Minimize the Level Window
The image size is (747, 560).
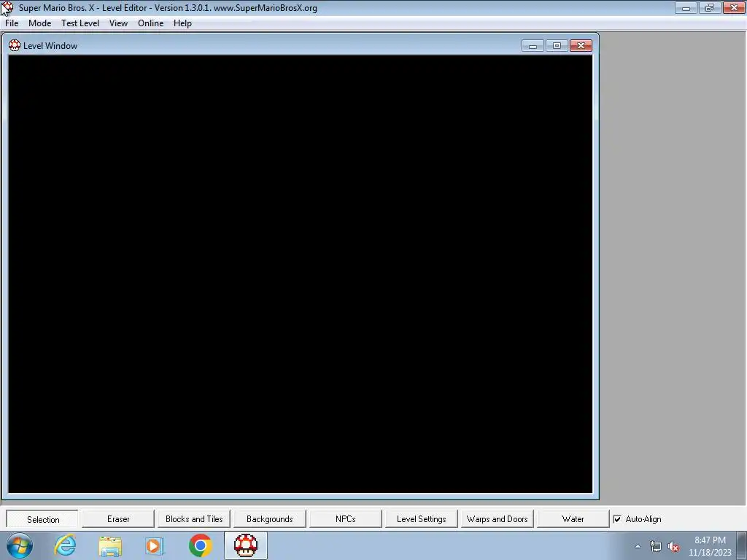pyautogui.click(x=533, y=46)
